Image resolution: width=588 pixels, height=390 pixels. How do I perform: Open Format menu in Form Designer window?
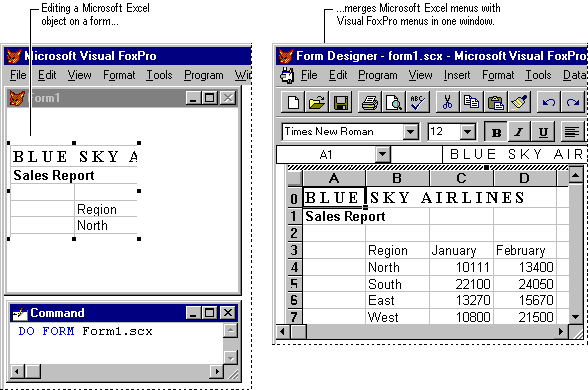[x=498, y=75]
